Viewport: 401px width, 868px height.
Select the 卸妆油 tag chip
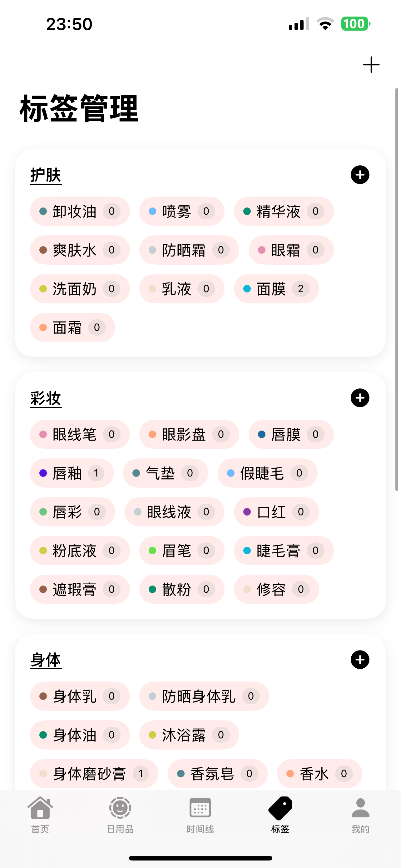(80, 211)
